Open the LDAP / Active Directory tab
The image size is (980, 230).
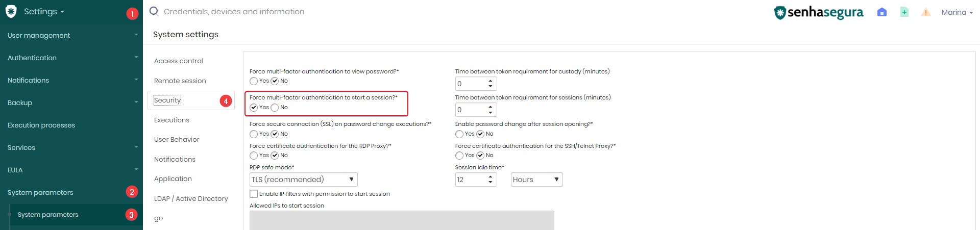pyautogui.click(x=191, y=198)
